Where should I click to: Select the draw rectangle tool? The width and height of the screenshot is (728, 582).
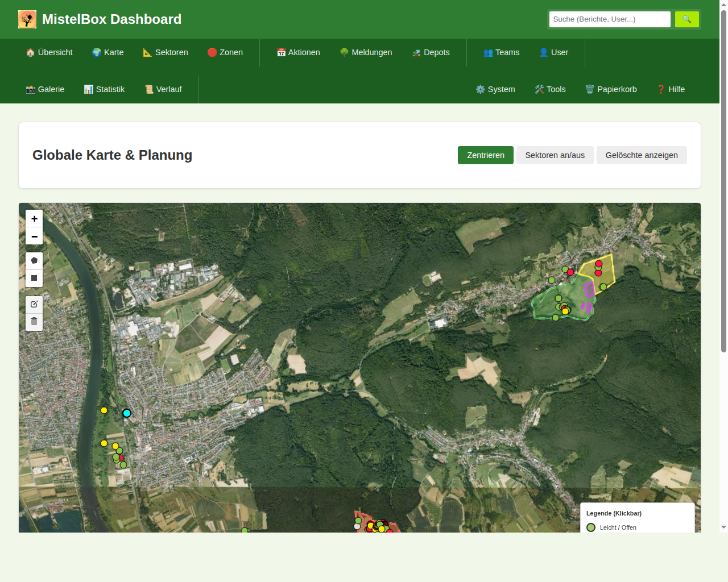[34, 278]
